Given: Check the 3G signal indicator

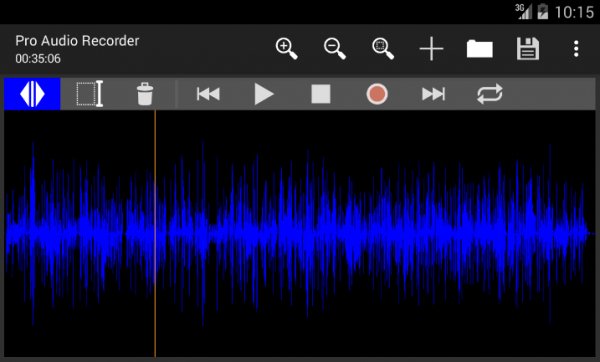Looking at the screenshot, I should coord(523,11).
